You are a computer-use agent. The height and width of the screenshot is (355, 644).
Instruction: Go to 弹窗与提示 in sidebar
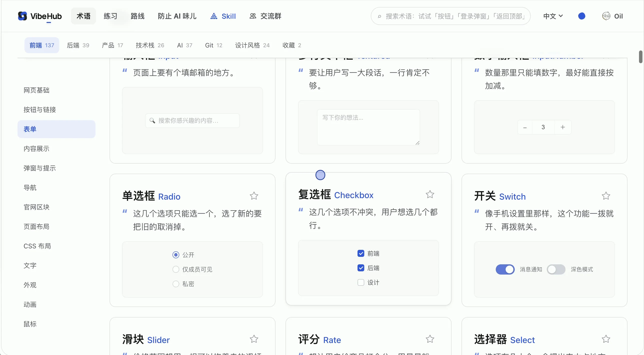pos(56,168)
